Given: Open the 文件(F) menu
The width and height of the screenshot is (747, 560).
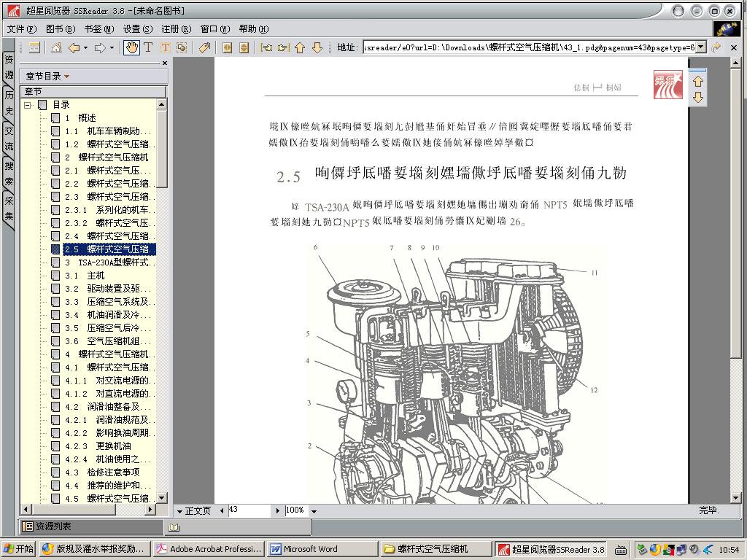Looking at the screenshot, I should pyautogui.click(x=22, y=29).
